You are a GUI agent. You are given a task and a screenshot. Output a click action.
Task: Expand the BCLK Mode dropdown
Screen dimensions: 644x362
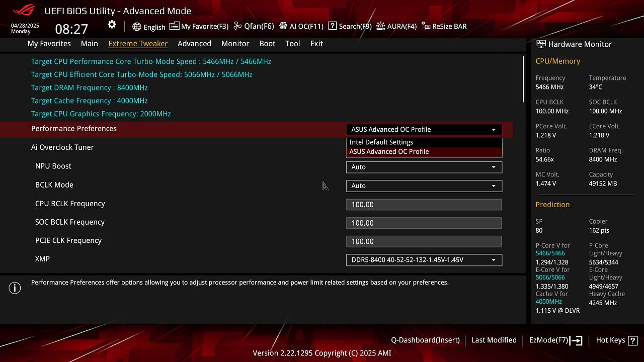pos(424,186)
